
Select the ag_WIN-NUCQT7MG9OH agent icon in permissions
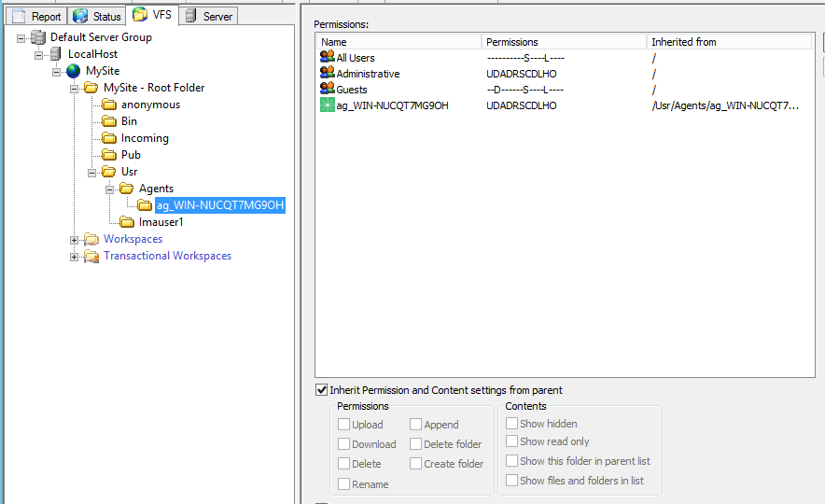click(327, 105)
